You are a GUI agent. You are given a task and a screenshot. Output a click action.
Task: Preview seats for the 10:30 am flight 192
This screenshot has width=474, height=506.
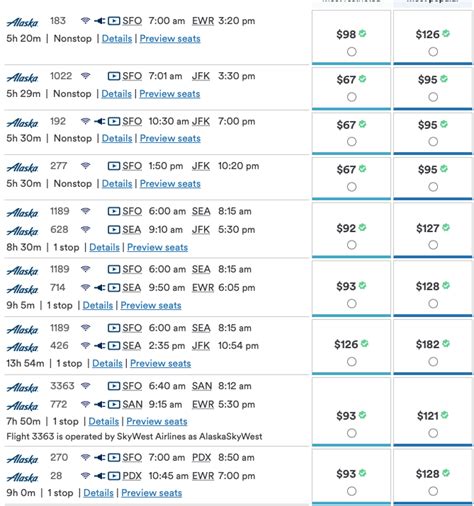coord(170,138)
